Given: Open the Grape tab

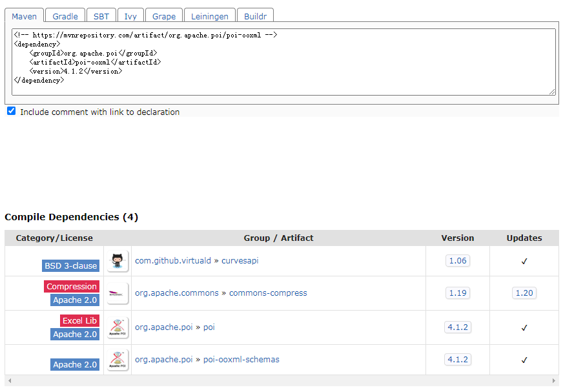Looking at the screenshot, I should point(164,17).
